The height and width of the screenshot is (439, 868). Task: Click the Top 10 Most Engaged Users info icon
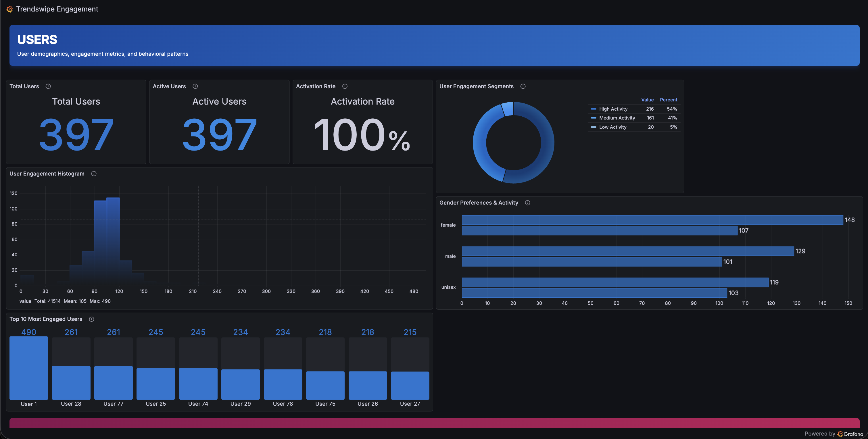(91, 319)
